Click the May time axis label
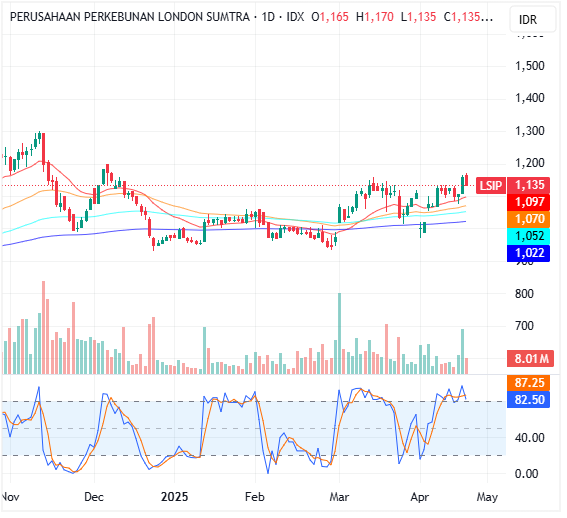This screenshot has height=518, width=567. pos(487,497)
